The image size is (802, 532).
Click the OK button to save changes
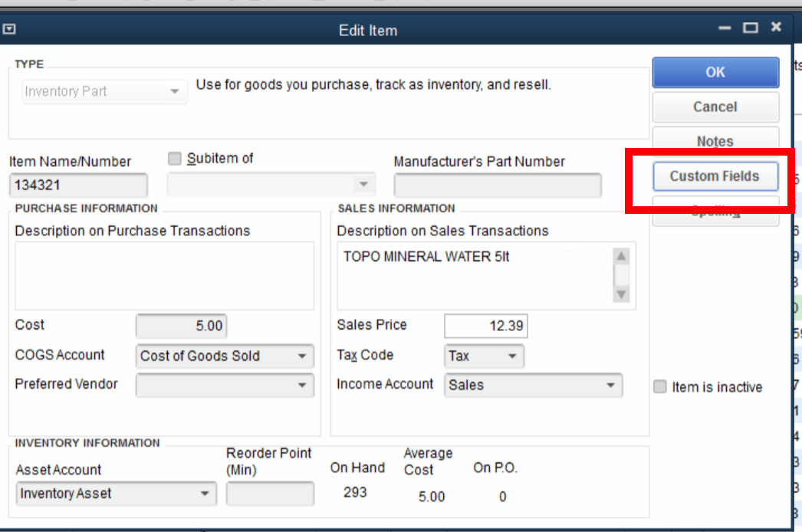point(715,72)
